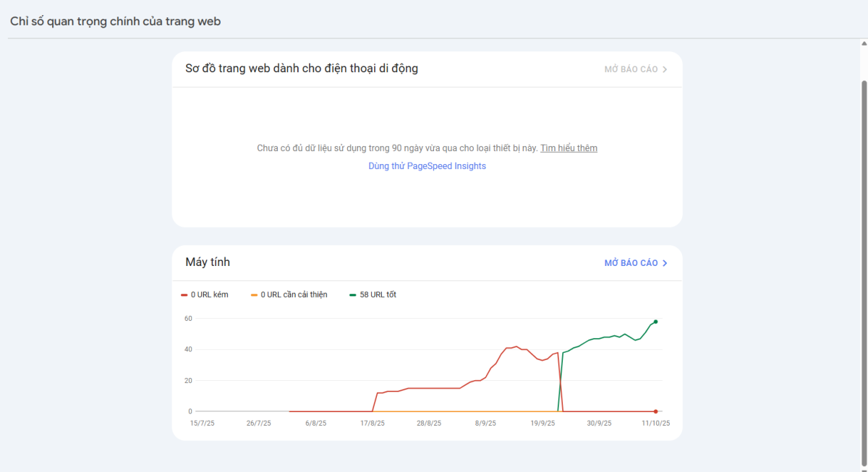Click the Máy tính card title

coord(208,262)
